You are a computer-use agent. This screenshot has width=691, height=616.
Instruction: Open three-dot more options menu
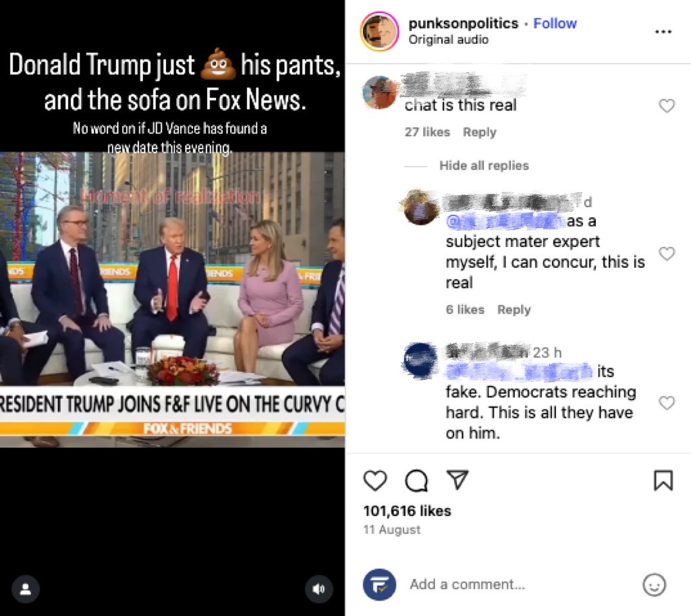[663, 32]
